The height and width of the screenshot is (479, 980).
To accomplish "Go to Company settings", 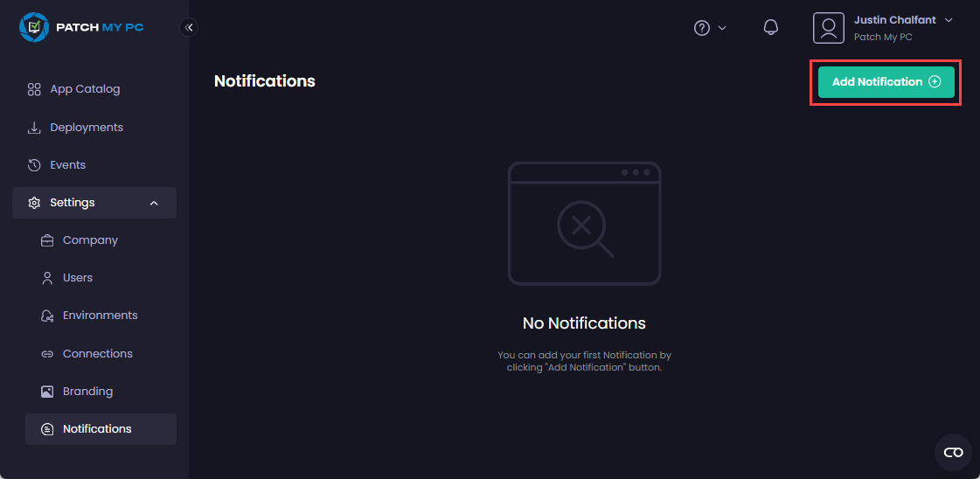I will point(89,240).
